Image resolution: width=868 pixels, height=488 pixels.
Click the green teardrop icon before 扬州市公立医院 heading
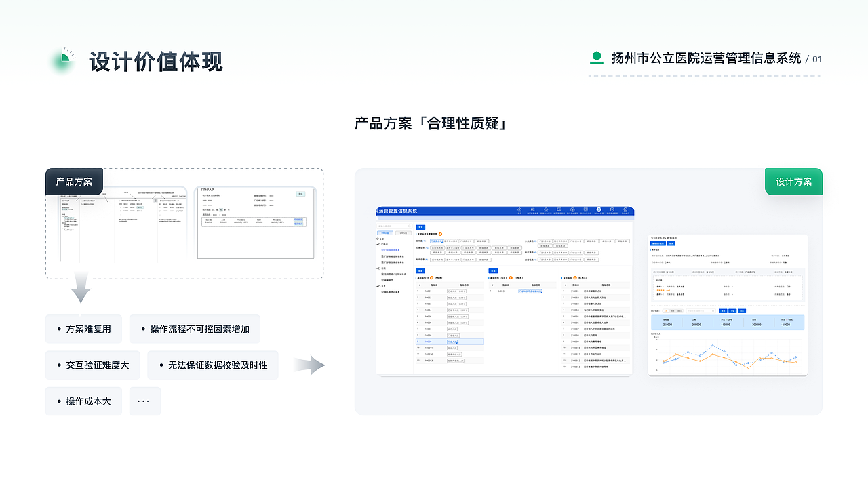596,58
